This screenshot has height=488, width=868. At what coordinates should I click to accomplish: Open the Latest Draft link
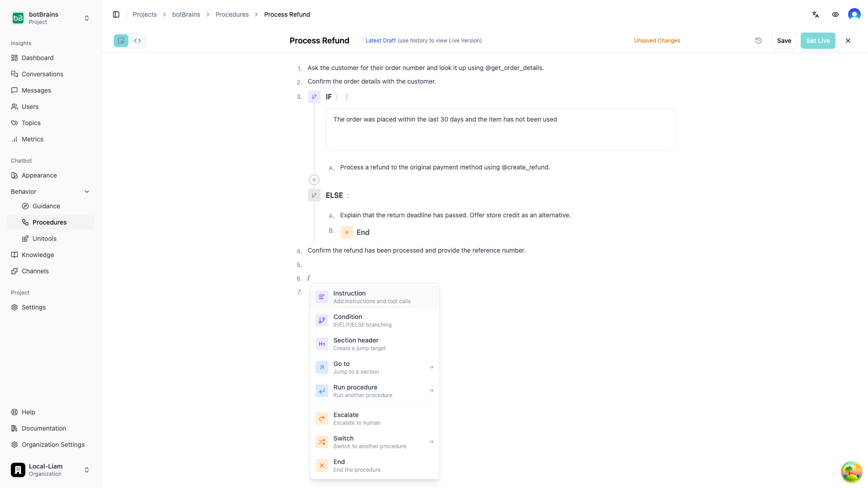pyautogui.click(x=380, y=41)
